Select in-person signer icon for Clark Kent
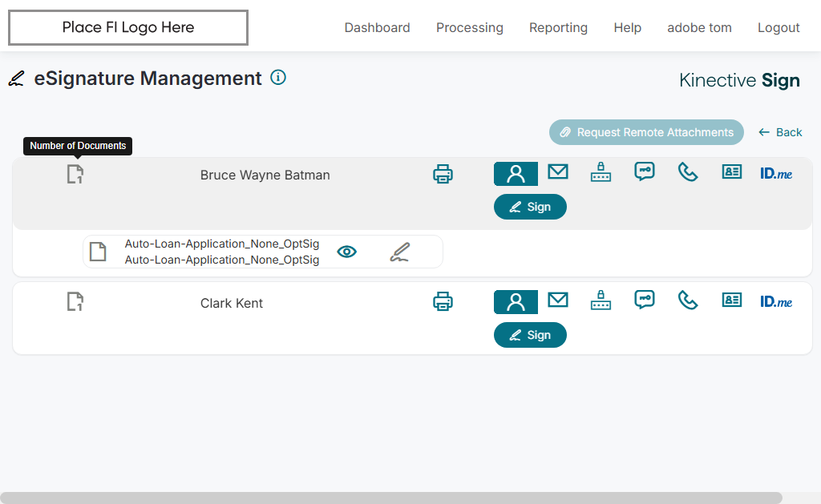This screenshot has width=821, height=504. coord(516,302)
